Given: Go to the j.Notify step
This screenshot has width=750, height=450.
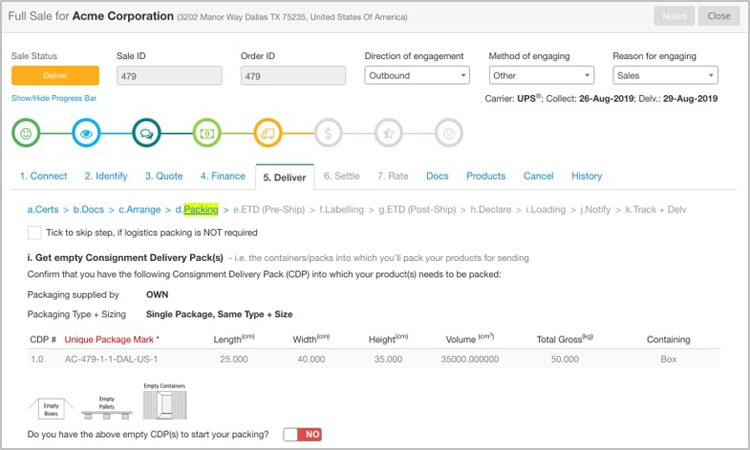Looking at the screenshot, I should pyautogui.click(x=595, y=209).
